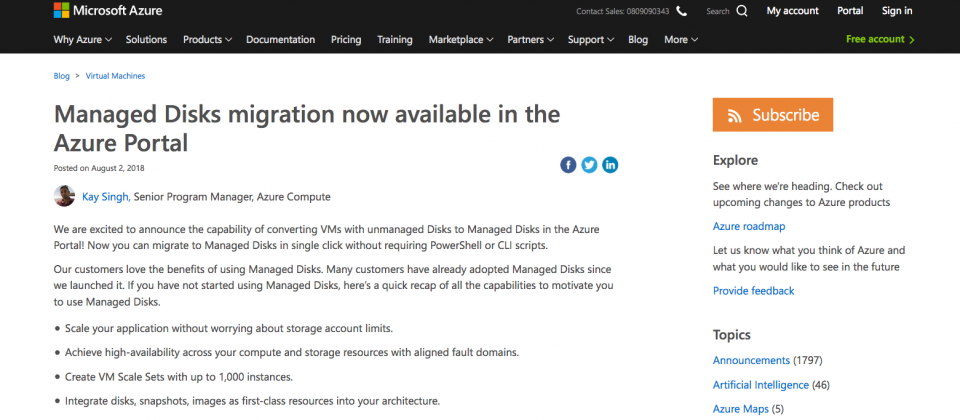Click the Topics sidebar heading

click(x=732, y=335)
